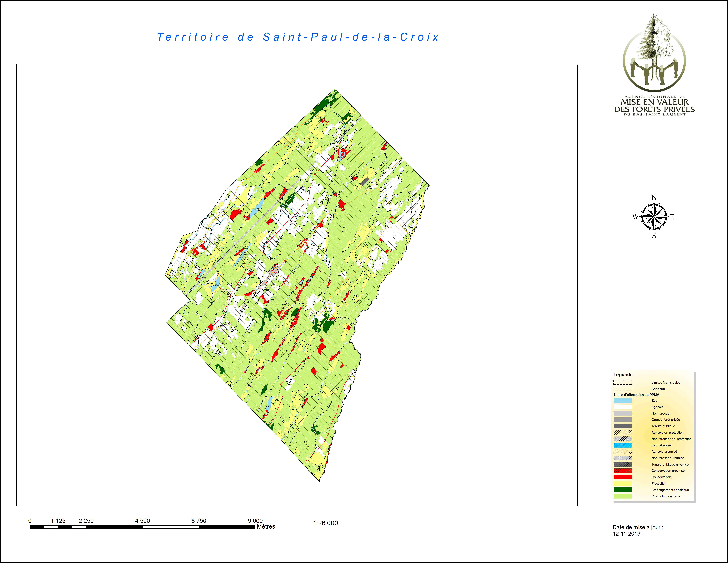The image size is (728, 563).
Task: Click the Agricole legend label
Action: click(657, 407)
